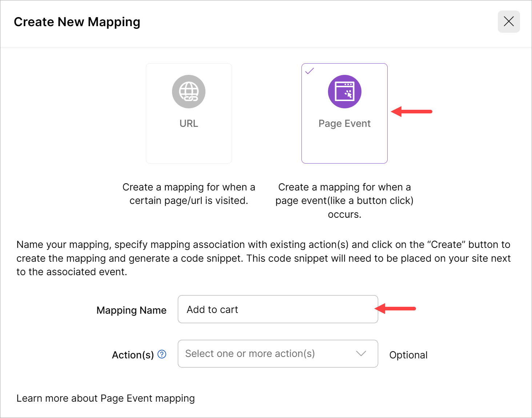This screenshot has width=532, height=418.
Task: Focus the Mapping Name input field
Action: click(x=277, y=309)
